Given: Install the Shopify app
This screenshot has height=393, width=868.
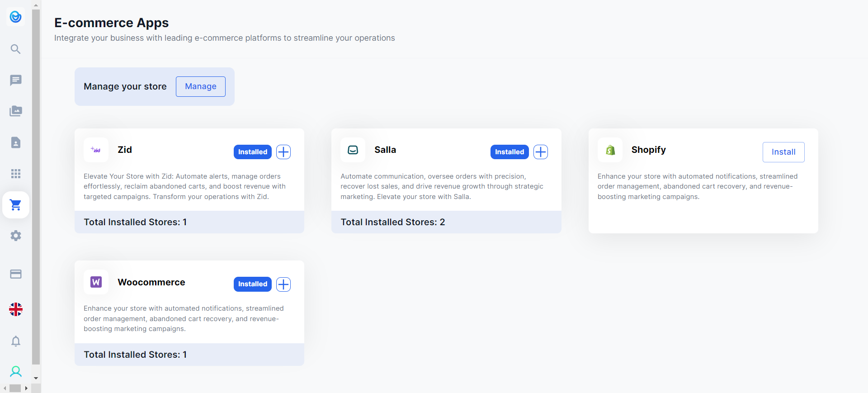Looking at the screenshot, I should (783, 152).
